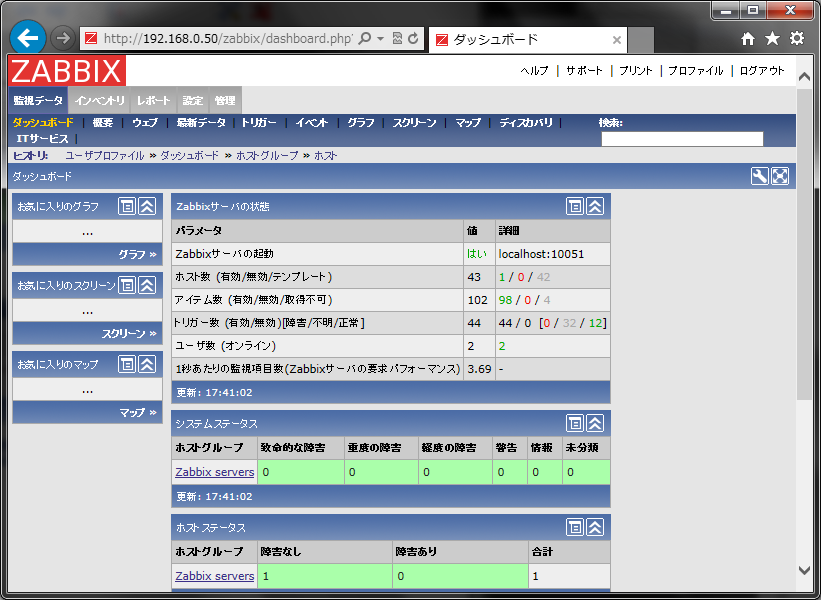
Task: Open menu icon of Zabbixサーバの状態 widget
Action: click(x=575, y=206)
